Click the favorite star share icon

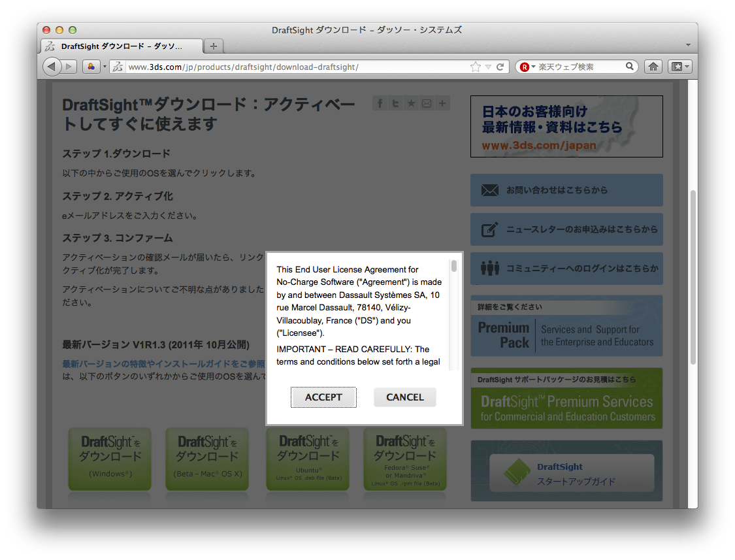click(x=411, y=103)
